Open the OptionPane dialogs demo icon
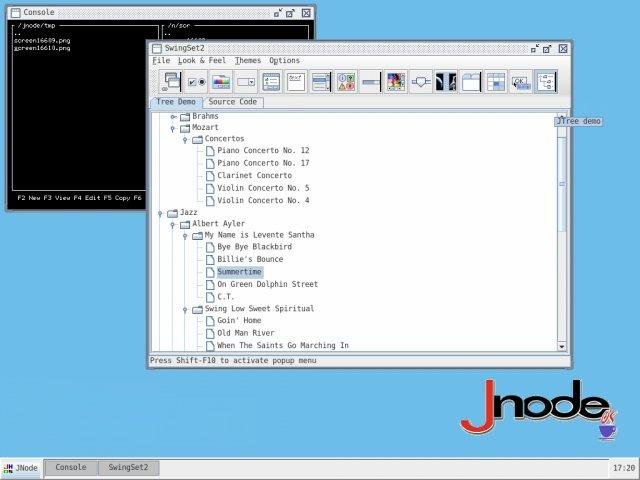This screenshot has width=640, height=480. tap(346, 82)
